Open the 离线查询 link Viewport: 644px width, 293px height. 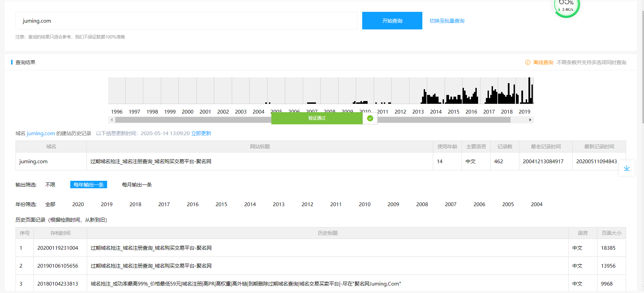543,63
